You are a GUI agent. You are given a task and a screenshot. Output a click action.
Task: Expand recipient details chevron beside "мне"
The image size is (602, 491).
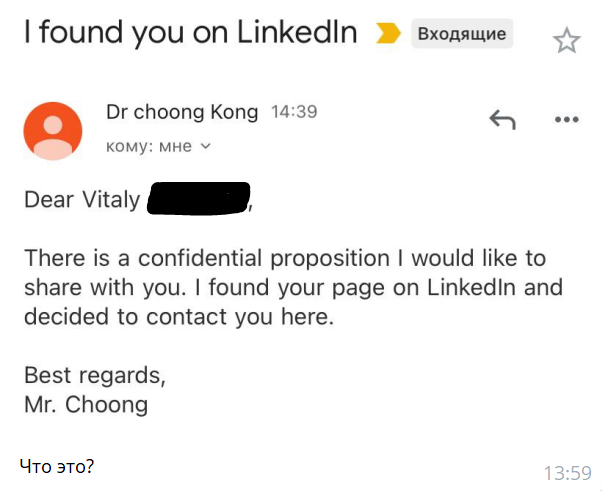[206, 146]
